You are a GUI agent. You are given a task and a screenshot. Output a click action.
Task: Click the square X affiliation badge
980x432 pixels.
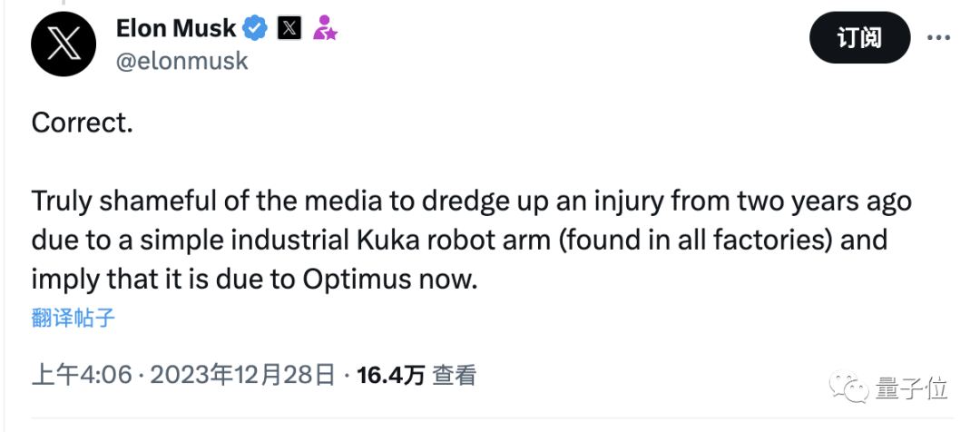289,29
